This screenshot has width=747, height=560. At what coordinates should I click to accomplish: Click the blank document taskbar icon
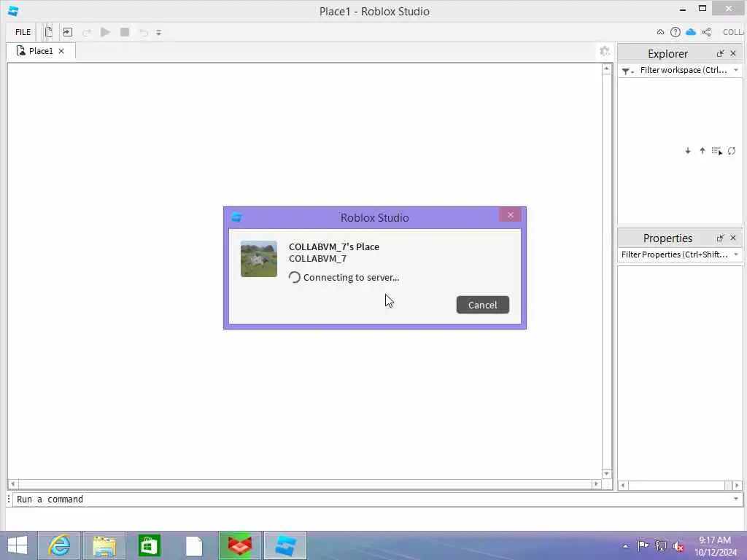[x=194, y=545]
